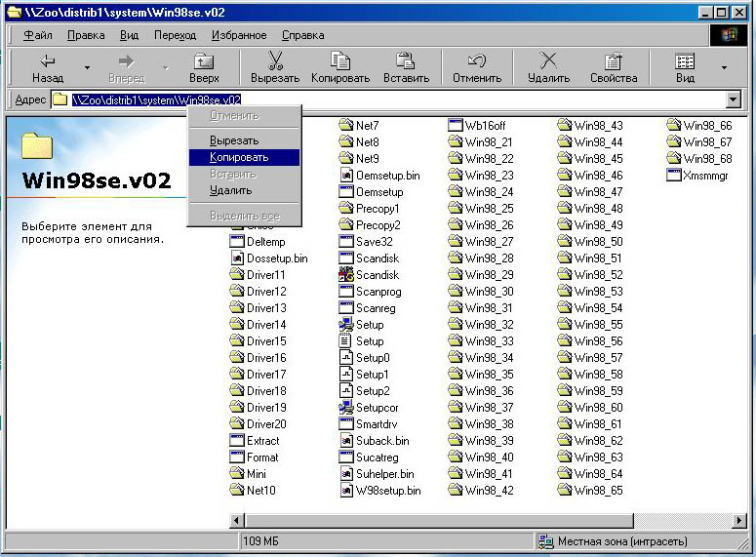Click the scroll left arrow button

tap(237, 520)
